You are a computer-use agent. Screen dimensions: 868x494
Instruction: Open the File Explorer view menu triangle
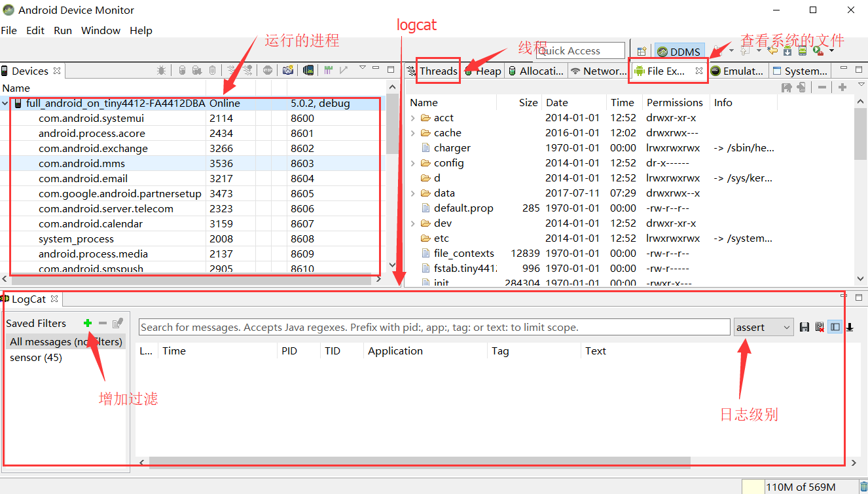click(x=861, y=85)
